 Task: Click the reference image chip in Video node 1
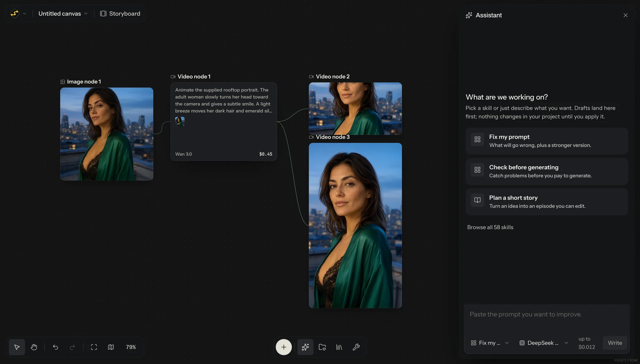180,121
